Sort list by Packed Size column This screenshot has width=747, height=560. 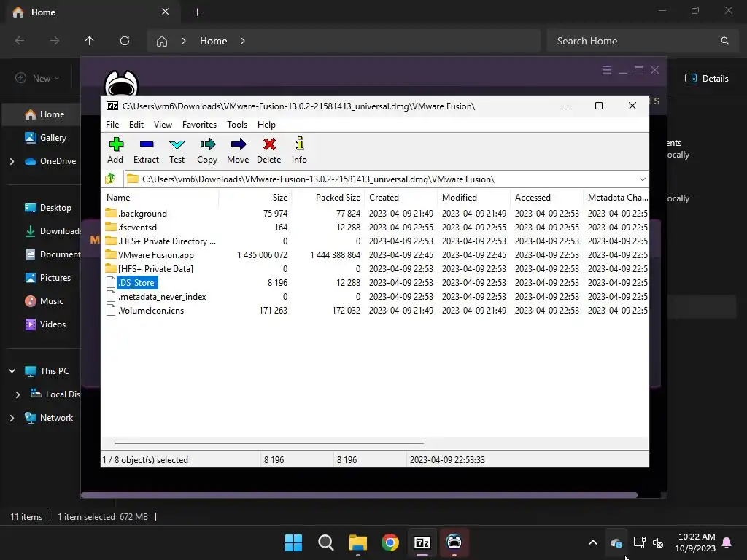(x=328, y=197)
